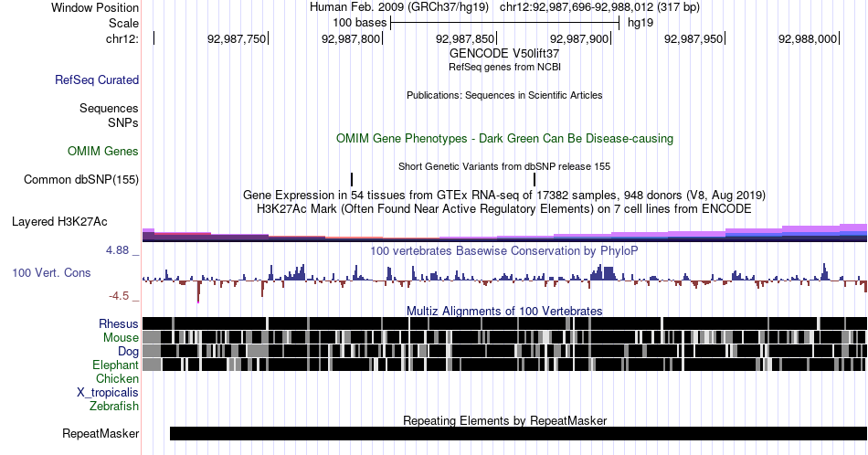Click the Mouse alignment label
The height and width of the screenshot is (455, 868).
(121, 338)
